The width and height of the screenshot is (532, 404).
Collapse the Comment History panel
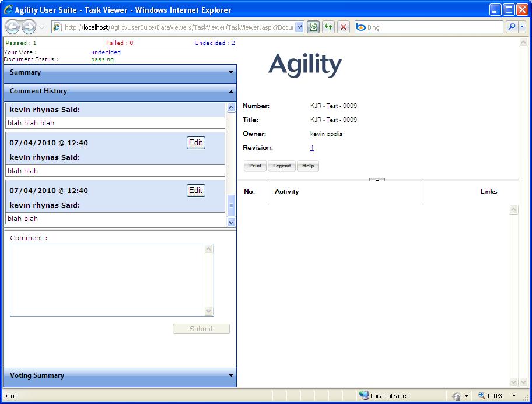click(x=120, y=91)
